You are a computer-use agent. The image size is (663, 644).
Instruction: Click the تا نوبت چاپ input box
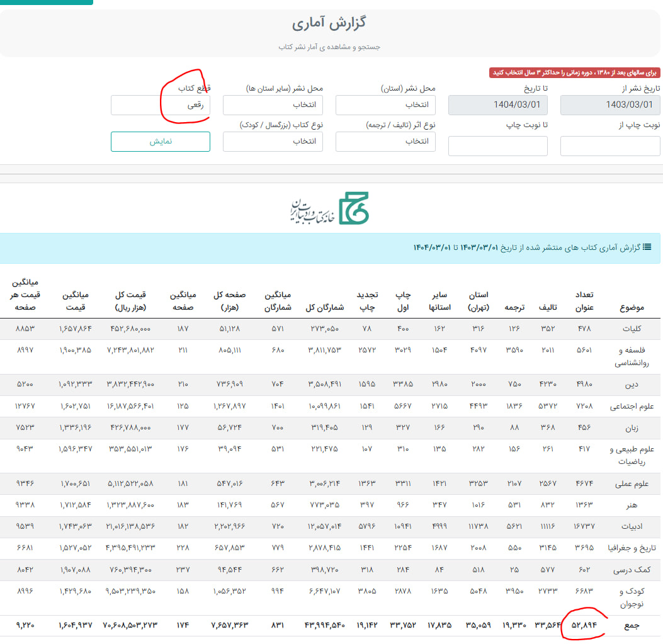497,146
